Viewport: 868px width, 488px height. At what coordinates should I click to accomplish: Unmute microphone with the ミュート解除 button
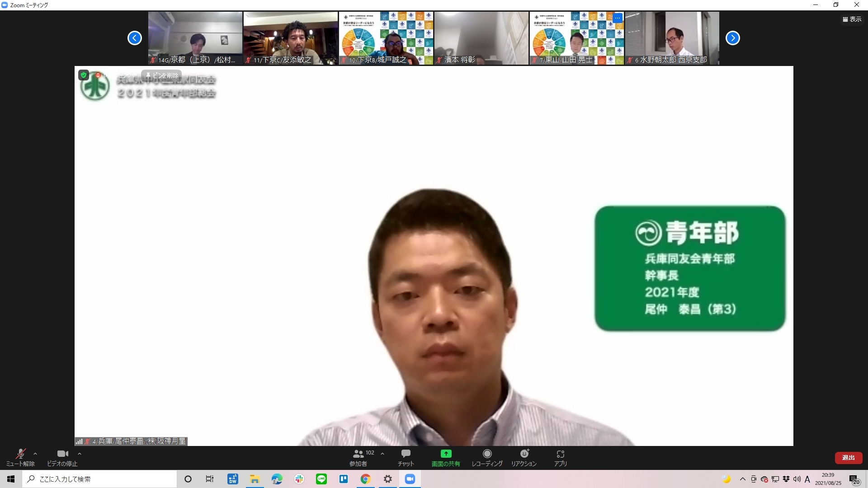pyautogui.click(x=20, y=458)
